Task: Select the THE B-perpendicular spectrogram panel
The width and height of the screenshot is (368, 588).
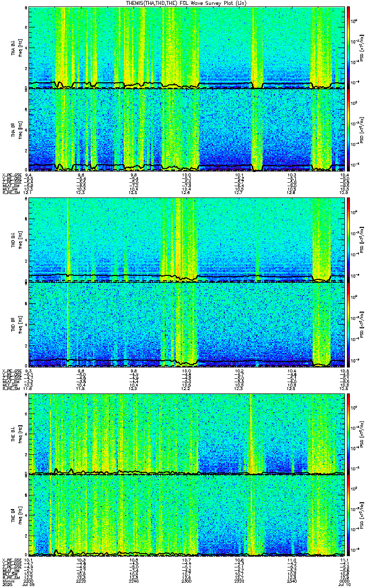Action: (186, 434)
